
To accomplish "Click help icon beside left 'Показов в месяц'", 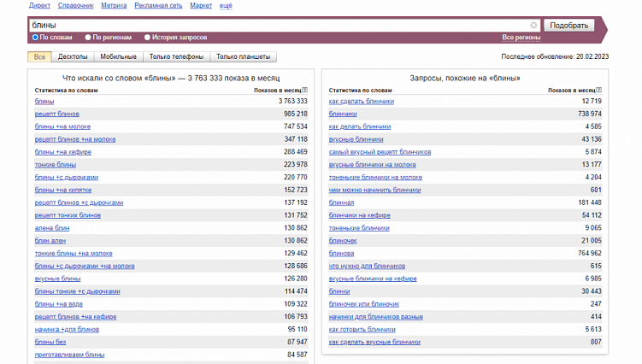I will [x=304, y=90].
